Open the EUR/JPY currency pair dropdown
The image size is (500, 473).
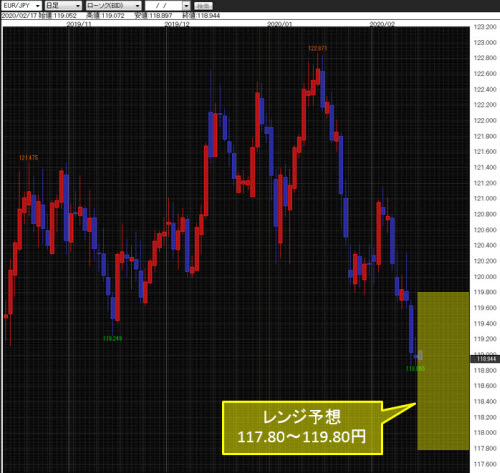pos(22,6)
